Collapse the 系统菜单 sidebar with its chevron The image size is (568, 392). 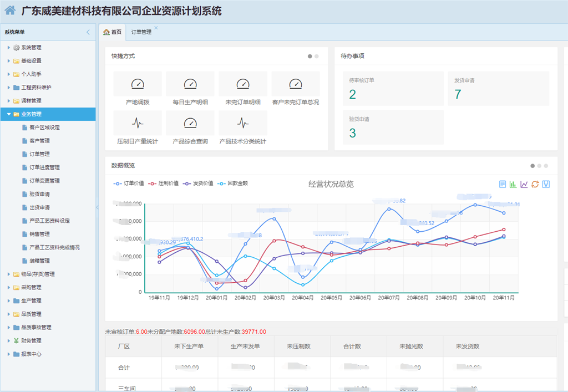88,32
